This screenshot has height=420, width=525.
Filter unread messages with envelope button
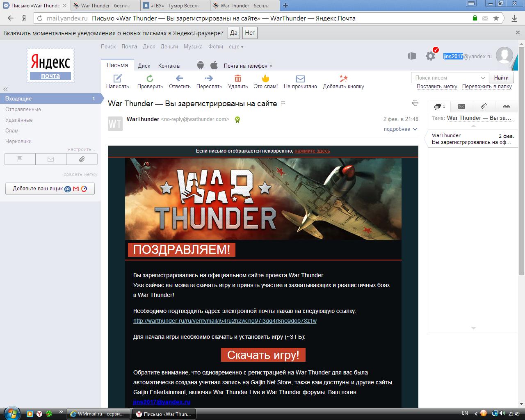pyautogui.click(x=51, y=159)
